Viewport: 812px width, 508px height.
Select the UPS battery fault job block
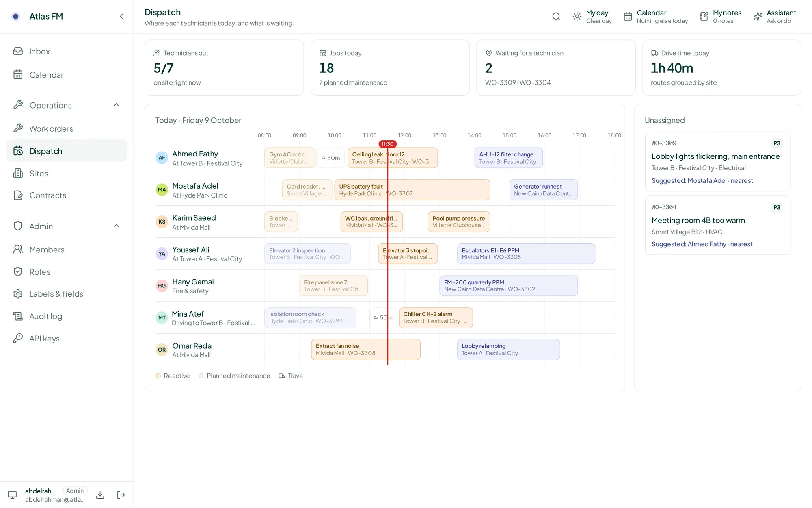tap(412, 190)
